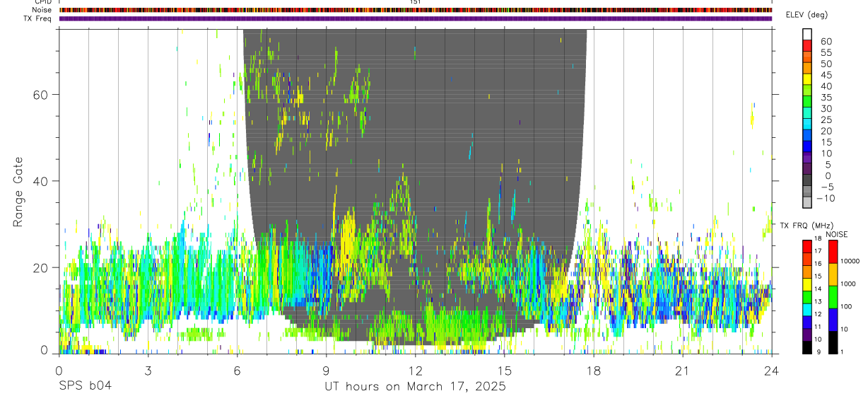868x401 pixels.
Task: Click the black 9 MHz TX frequency swatch
Action: pos(807,347)
